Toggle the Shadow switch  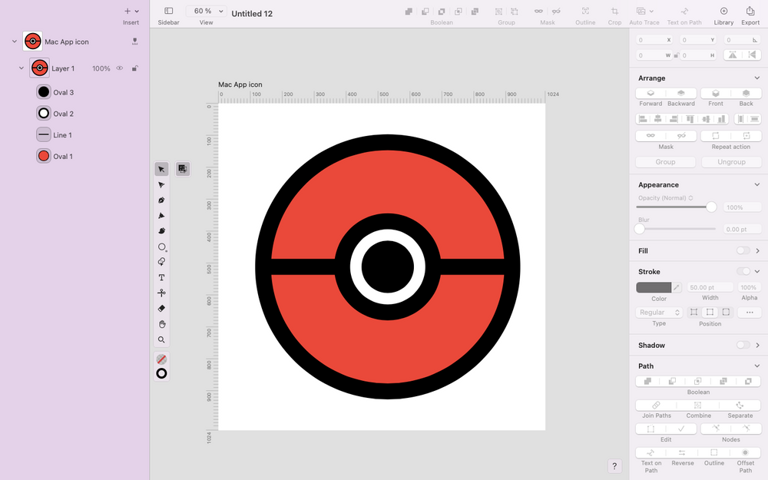pyautogui.click(x=743, y=345)
